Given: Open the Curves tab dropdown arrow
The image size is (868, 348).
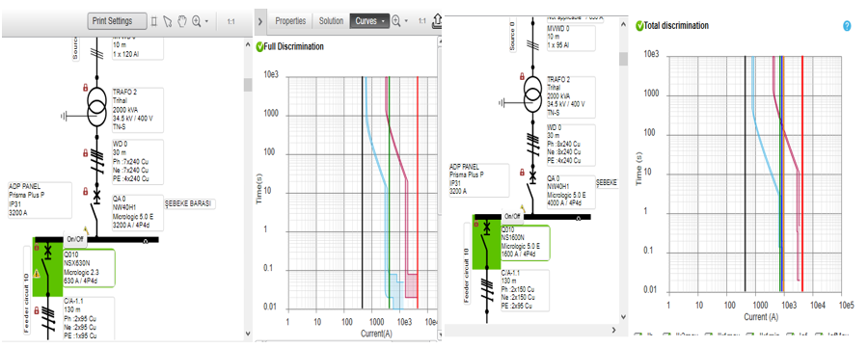Looking at the screenshot, I should click(383, 21).
